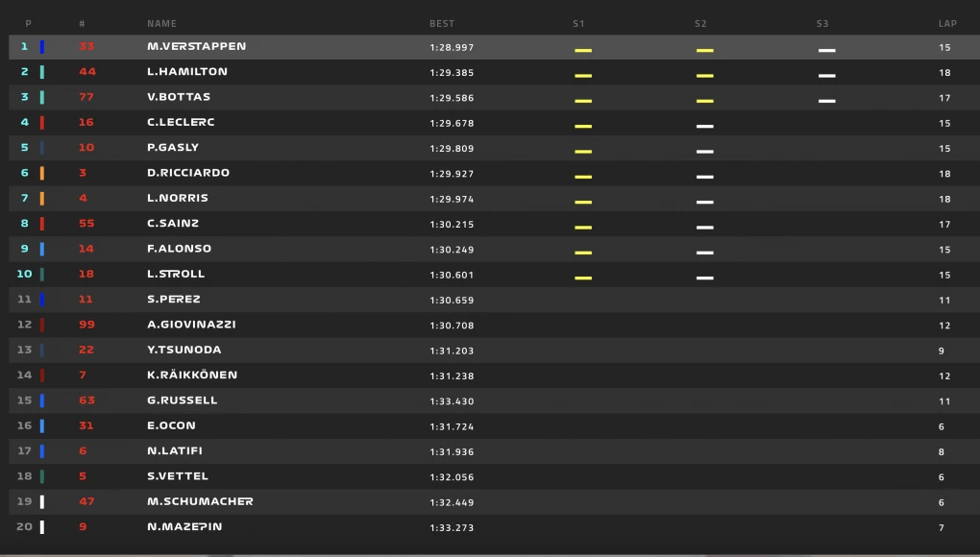Click the NAME column header
980x557 pixels.
click(x=161, y=24)
